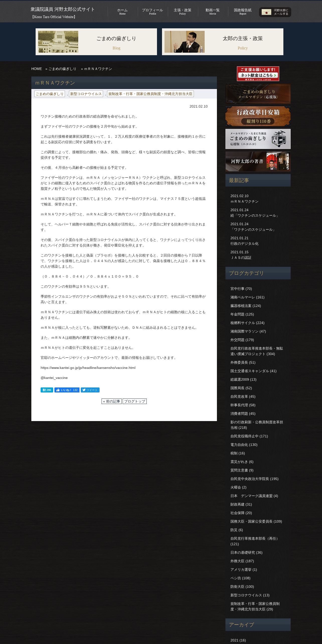
Task: Open category ベシ坊 (108)
Action: [x=240, y=578]
